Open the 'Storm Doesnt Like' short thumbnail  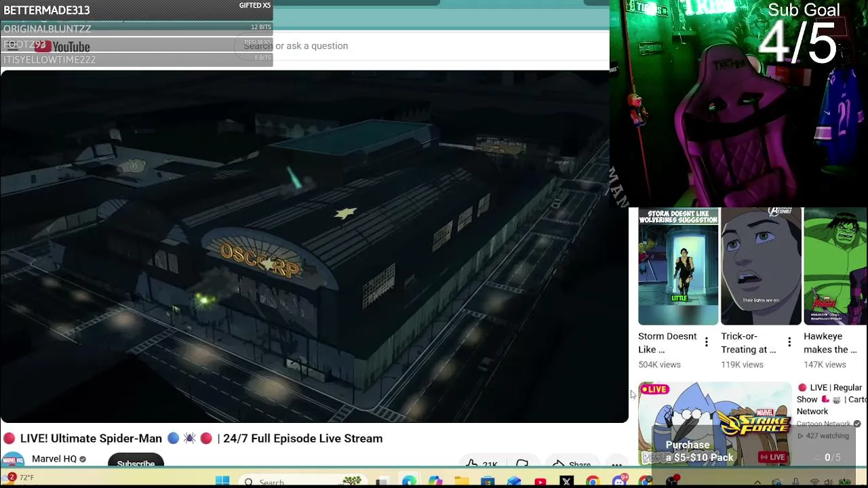(678, 267)
